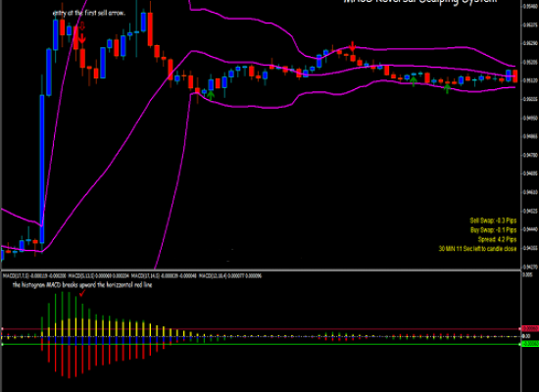The width and height of the screenshot is (539, 392).
Task: Select the tall blue breakout candle
Action: 42,170
